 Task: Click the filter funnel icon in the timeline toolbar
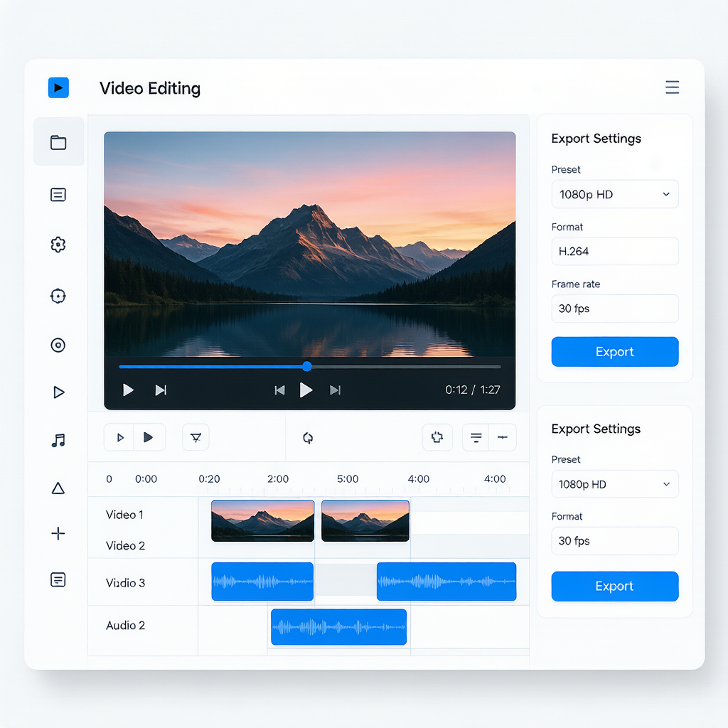(x=196, y=437)
